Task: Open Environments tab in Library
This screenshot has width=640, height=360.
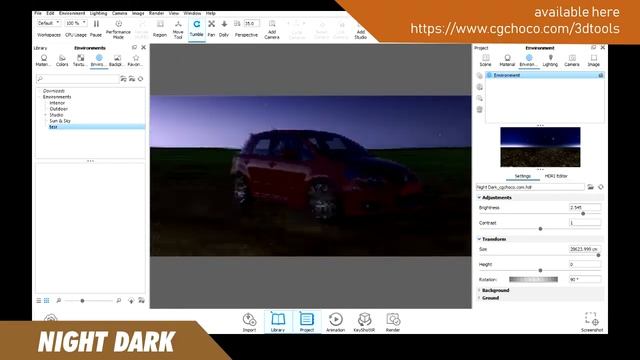Action: click(98, 60)
